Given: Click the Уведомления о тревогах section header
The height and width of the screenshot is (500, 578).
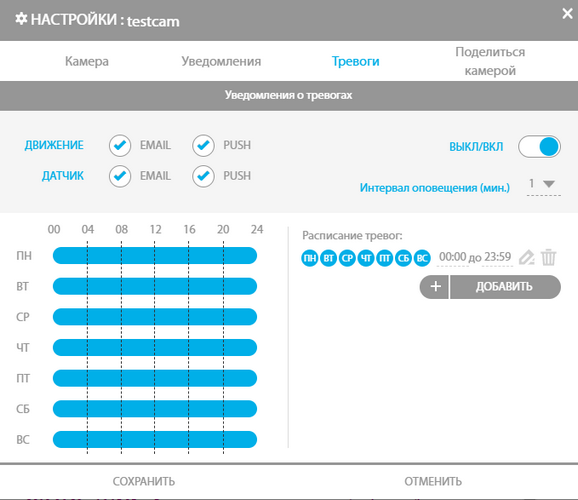Looking at the screenshot, I should click(x=289, y=96).
